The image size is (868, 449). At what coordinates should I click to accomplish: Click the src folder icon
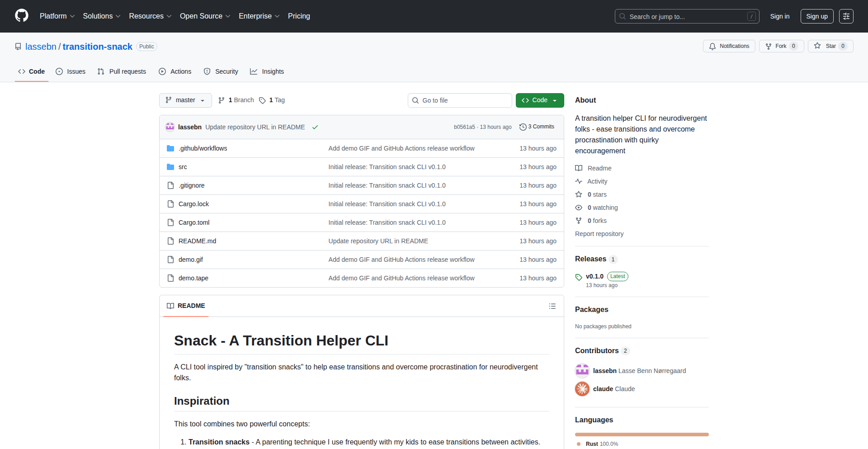click(x=170, y=167)
